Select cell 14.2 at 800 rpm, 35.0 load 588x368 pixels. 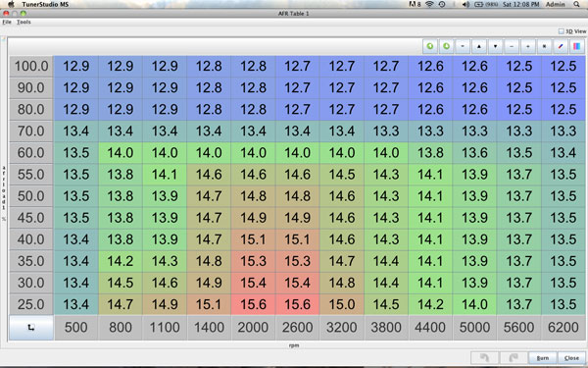[120, 261]
